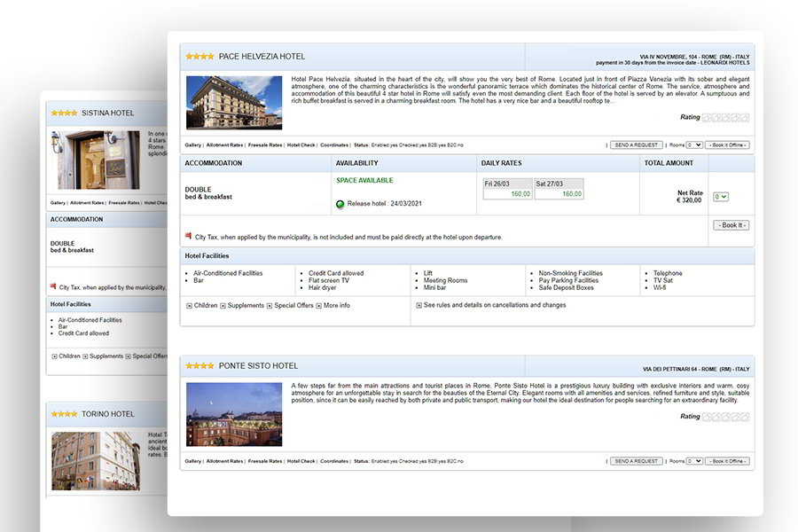The height and width of the screenshot is (532, 798).
Task: Click the PACE HELVEZIA HOTEL title
Action: coord(262,57)
